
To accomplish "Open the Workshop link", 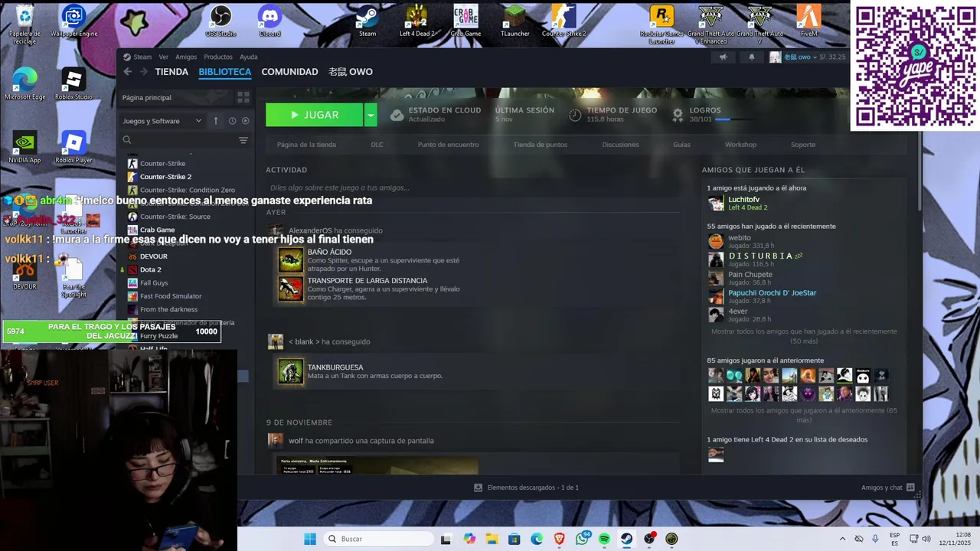I will pos(740,145).
